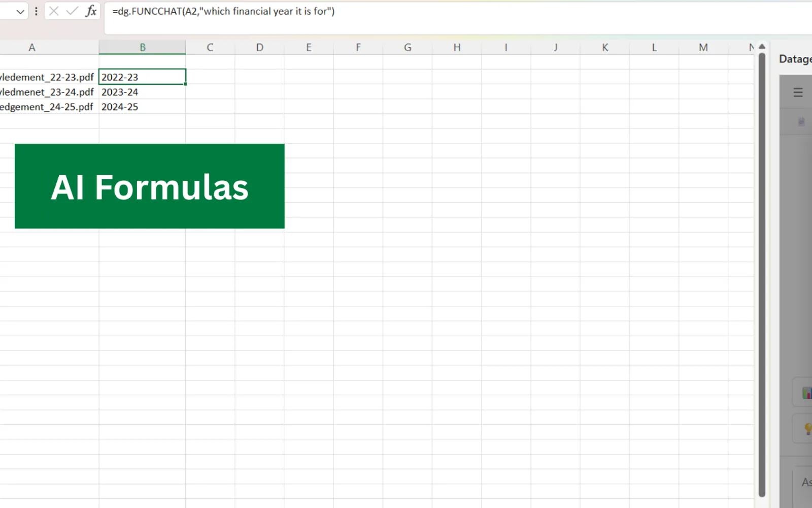Select the cell ending in _24-25.pdf
The image size is (812, 508).
(x=49, y=107)
